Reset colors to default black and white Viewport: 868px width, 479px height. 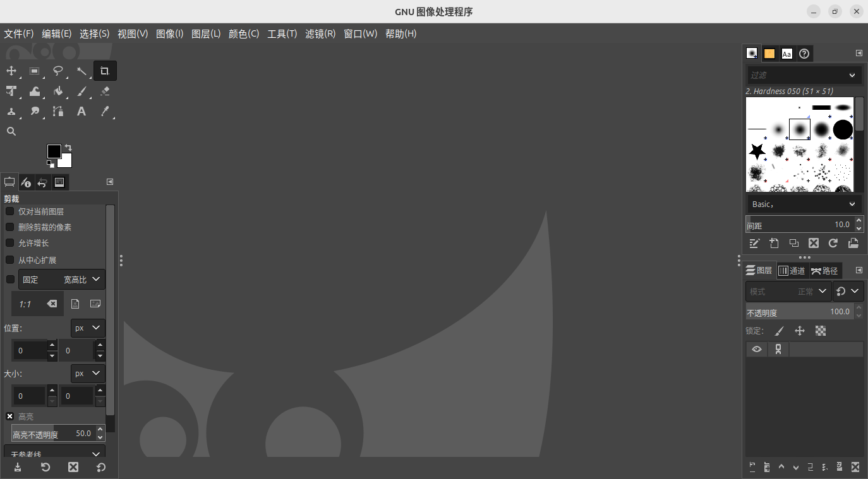(51, 164)
